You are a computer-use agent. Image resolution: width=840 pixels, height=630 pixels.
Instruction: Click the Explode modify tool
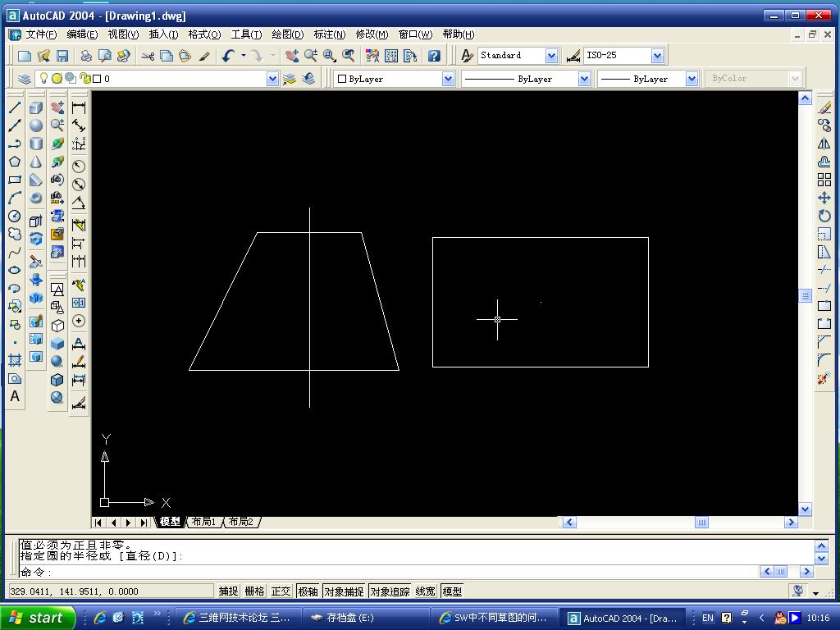pyautogui.click(x=824, y=378)
